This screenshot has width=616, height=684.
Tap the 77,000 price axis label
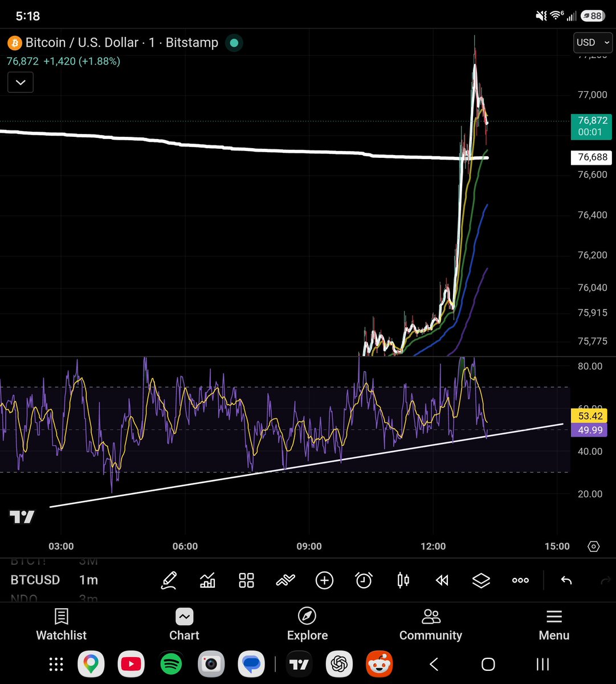593,95
